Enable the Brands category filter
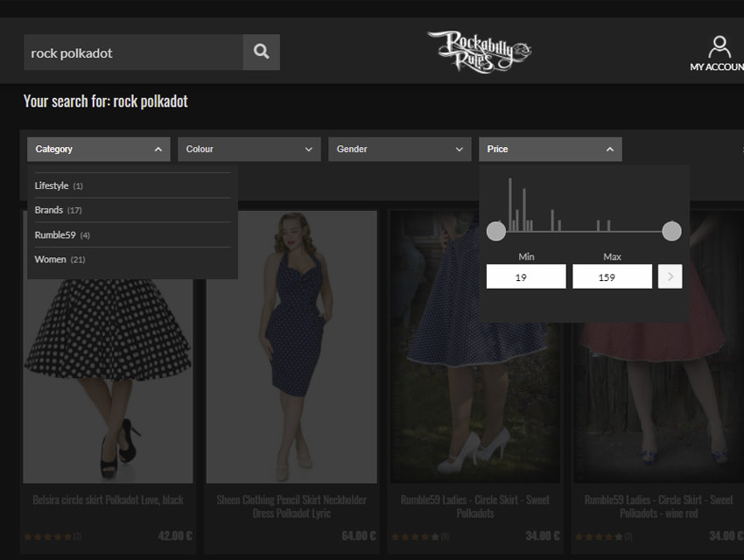Viewport: 744px width, 560px height. [49, 210]
